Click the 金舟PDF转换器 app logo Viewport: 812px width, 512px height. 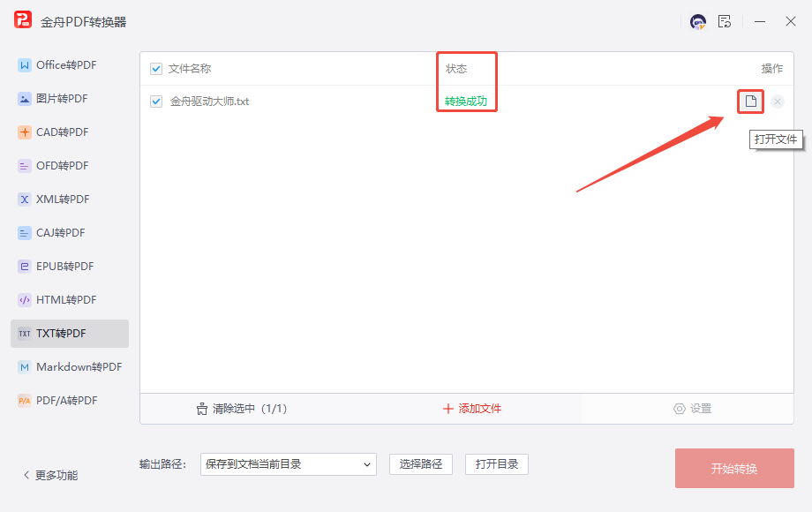(x=23, y=19)
